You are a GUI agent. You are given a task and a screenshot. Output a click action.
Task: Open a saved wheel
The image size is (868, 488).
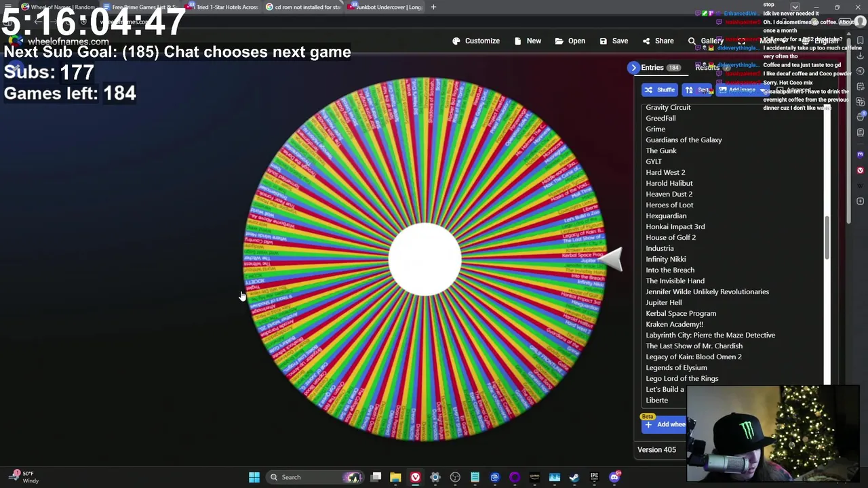[x=570, y=41]
